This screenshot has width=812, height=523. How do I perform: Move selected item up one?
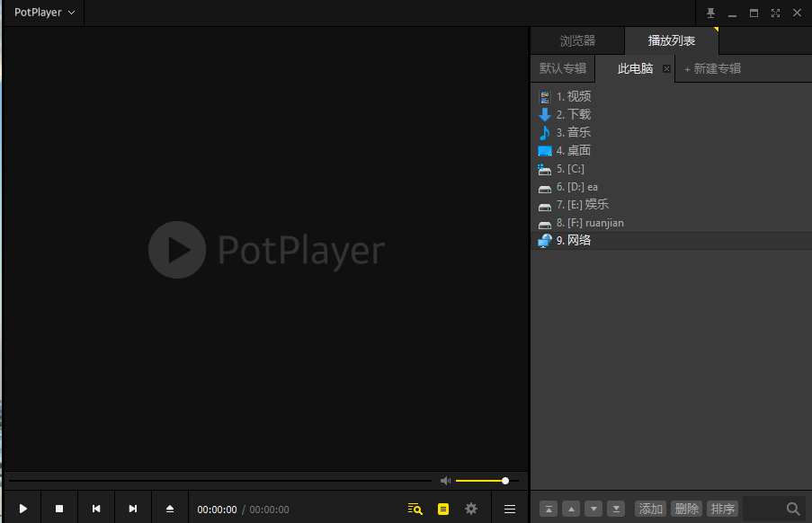(x=571, y=509)
